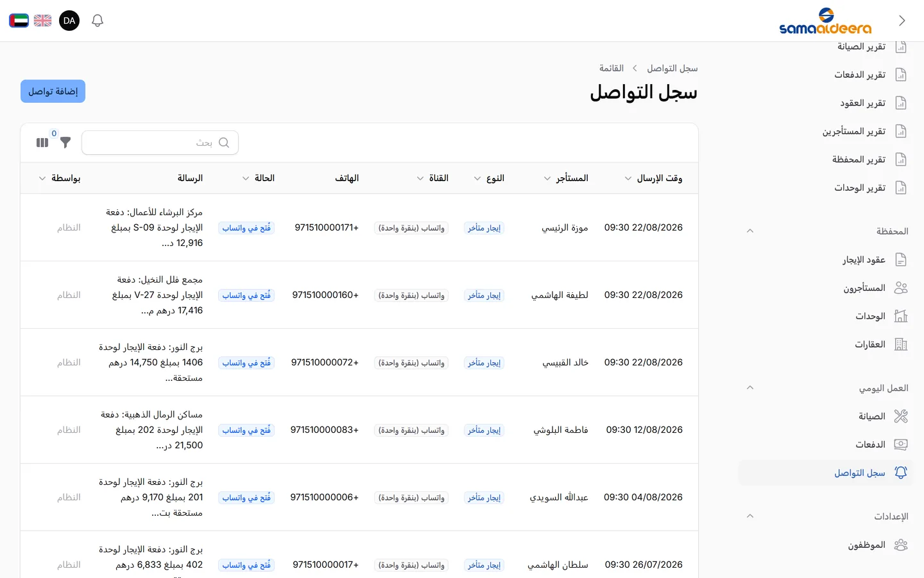The height and width of the screenshot is (578, 924).
Task: Click phone number 971510000083+
Action: click(x=325, y=430)
